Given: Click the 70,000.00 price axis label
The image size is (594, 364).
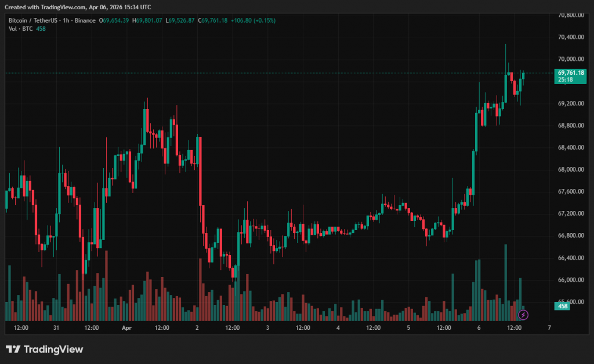Looking at the screenshot, I should click(571, 59).
